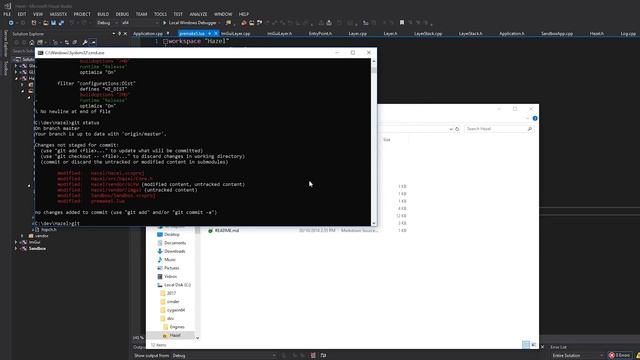Close the Solution Explorer panel
Screen dimensions: 640x360
(x=125, y=33)
